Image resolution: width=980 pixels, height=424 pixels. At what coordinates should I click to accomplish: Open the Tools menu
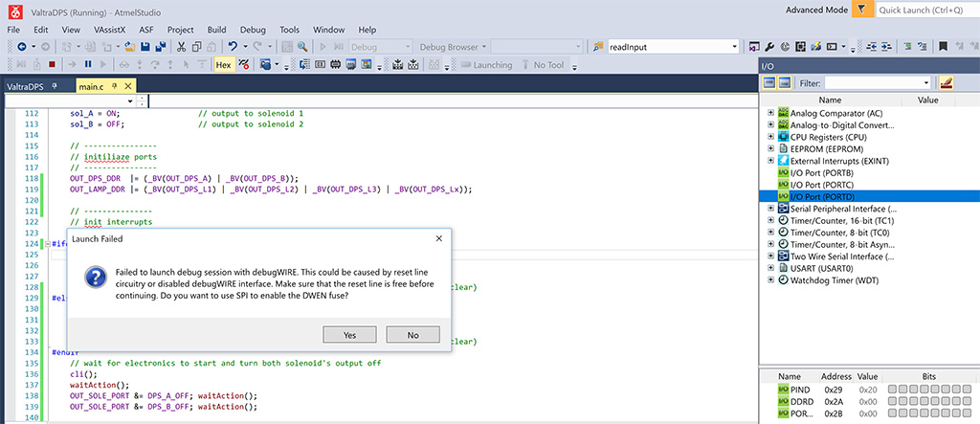point(289,30)
